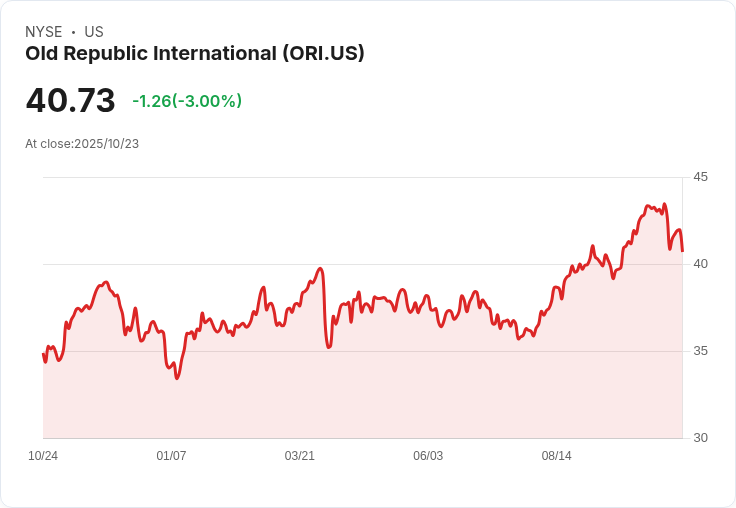
Task: Select the 08/14 date on the x-axis
Action: pos(556,456)
